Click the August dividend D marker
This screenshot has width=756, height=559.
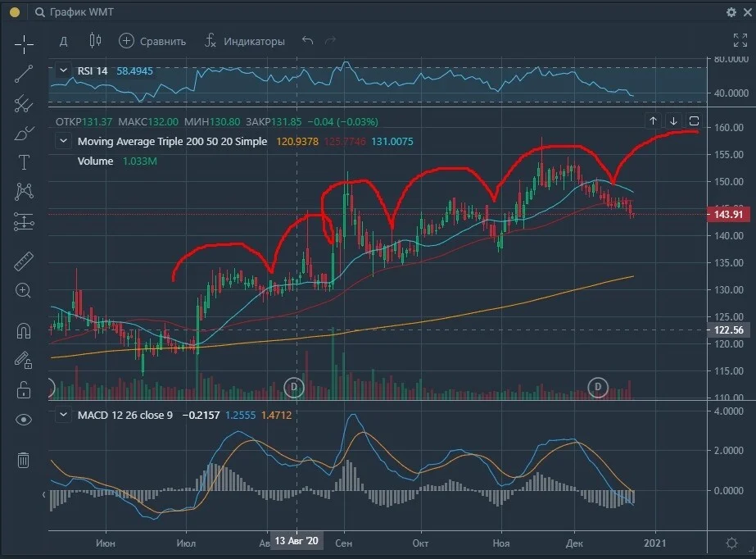pyautogui.click(x=294, y=387)
